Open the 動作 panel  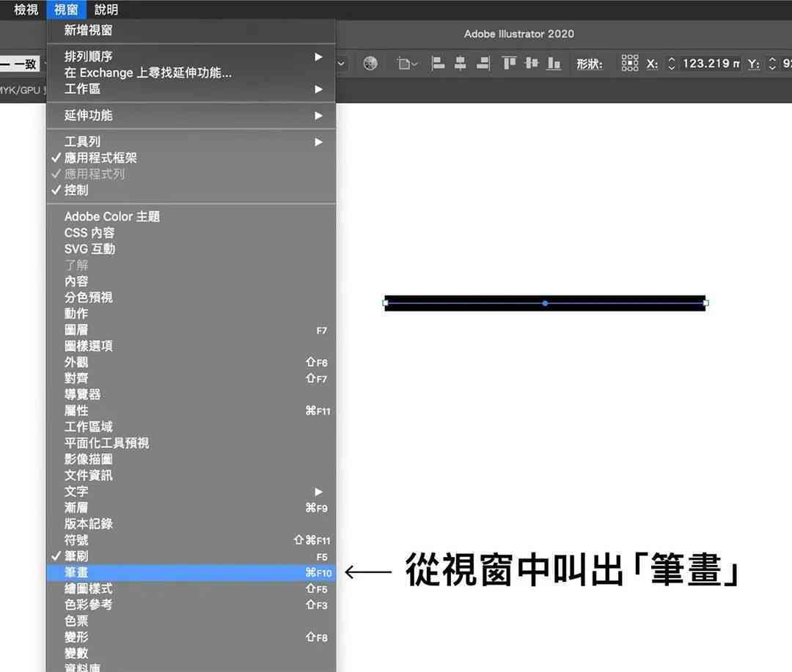point(191,314)
